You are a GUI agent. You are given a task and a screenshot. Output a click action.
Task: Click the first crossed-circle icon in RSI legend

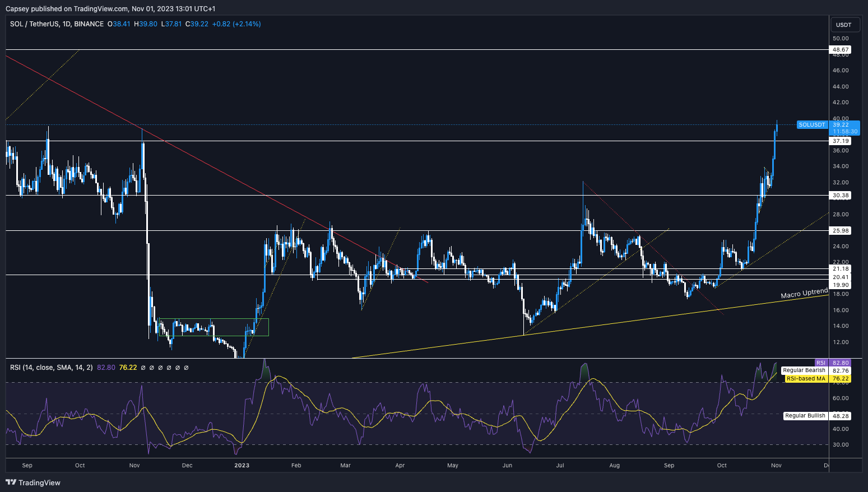143,367
